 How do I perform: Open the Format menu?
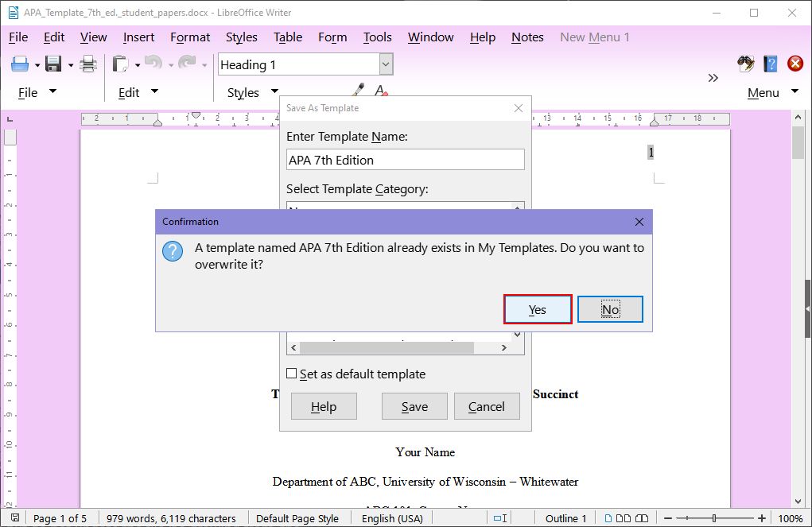click(190, 37)
